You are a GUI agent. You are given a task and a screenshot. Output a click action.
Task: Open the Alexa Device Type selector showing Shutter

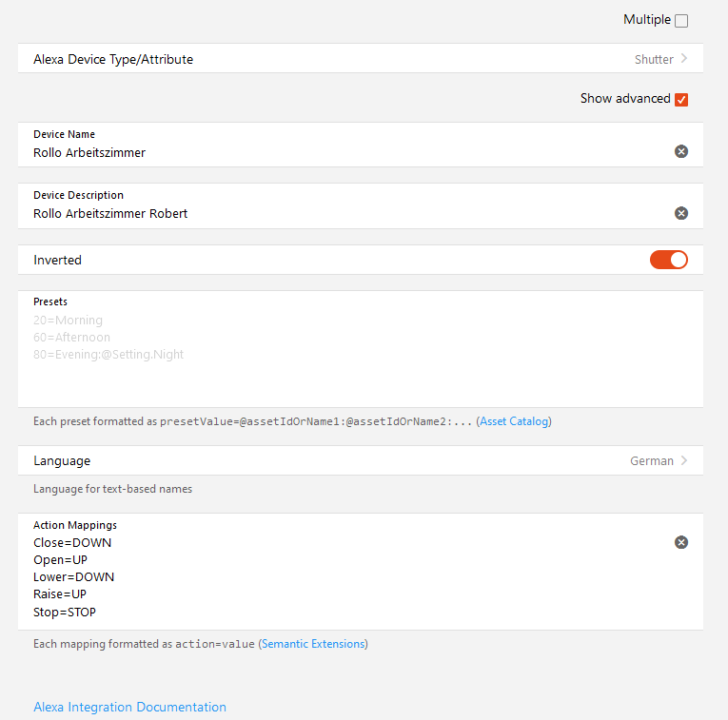(360, 59)
